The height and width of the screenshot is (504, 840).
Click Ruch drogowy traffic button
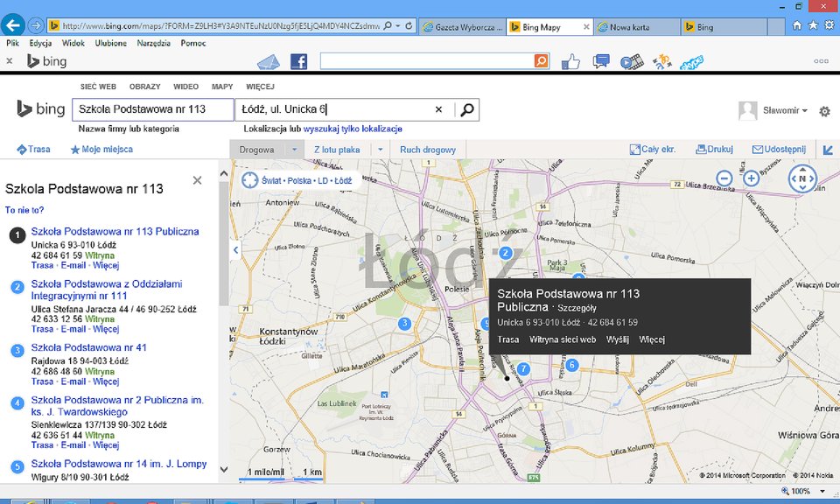click(428, 150)
